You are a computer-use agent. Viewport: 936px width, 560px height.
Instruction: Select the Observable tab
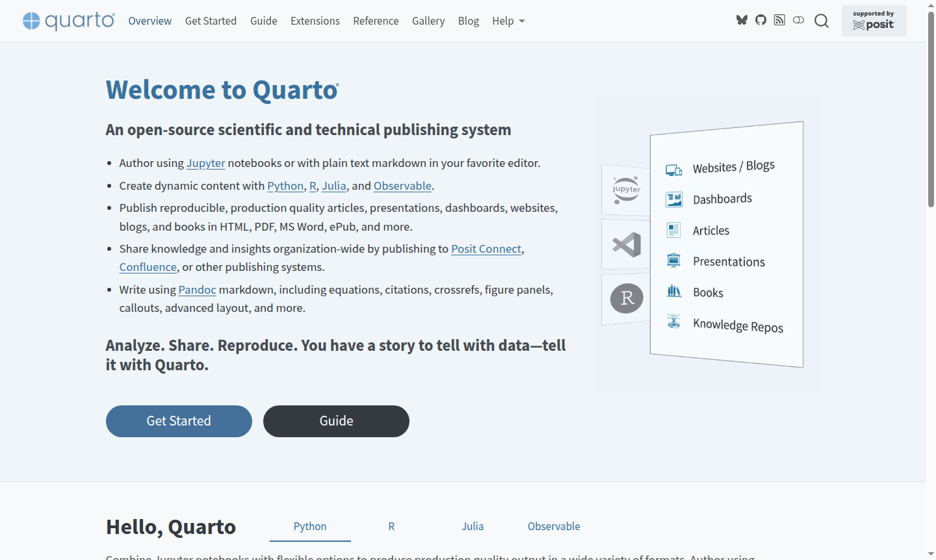(x=554, y=526)
